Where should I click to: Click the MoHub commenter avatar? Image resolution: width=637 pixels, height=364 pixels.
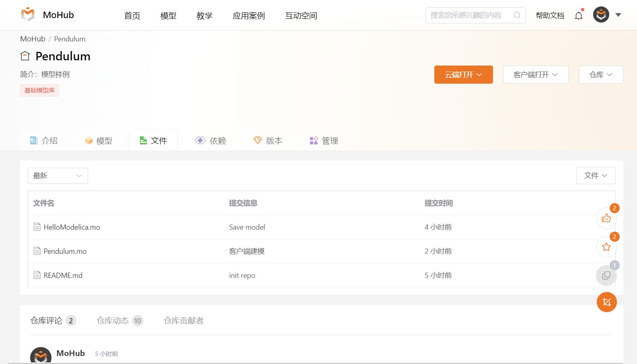pos(41,355)
